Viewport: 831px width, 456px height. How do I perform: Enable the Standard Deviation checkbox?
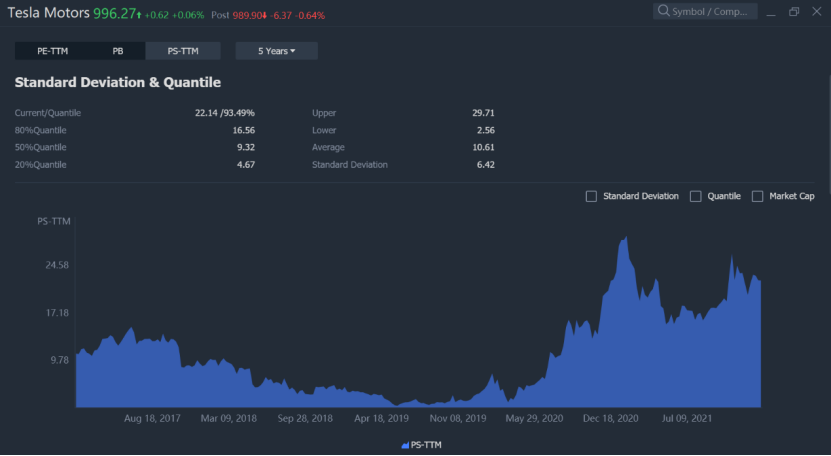591,196
